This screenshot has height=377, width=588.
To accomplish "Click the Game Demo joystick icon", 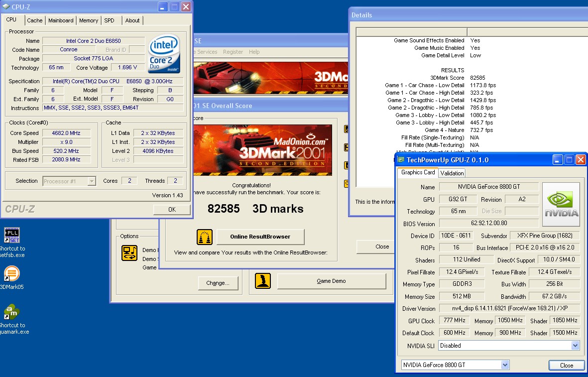I will pyautogui.click(x=263, y=281).
